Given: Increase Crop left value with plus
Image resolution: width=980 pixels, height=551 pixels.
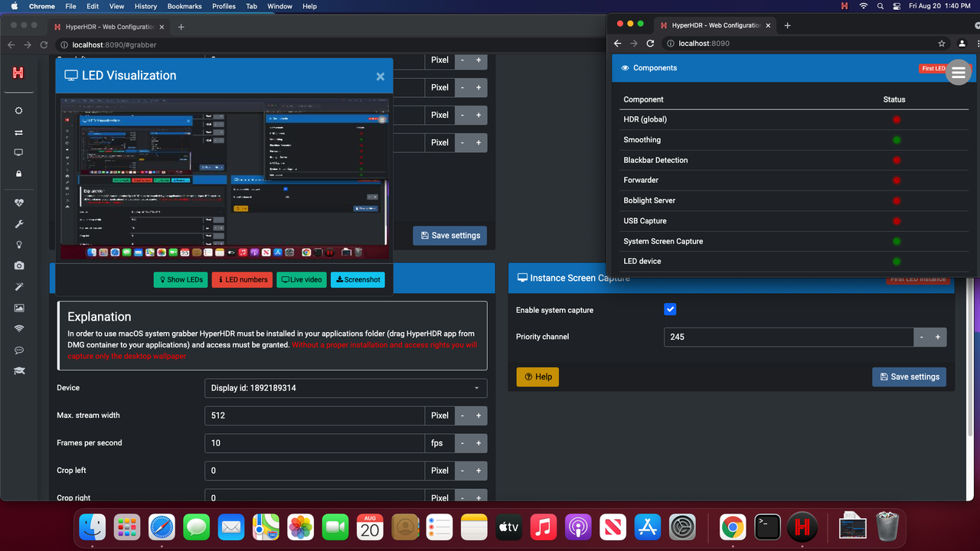Looking at the screenshot, I should [x=479, y=471].
